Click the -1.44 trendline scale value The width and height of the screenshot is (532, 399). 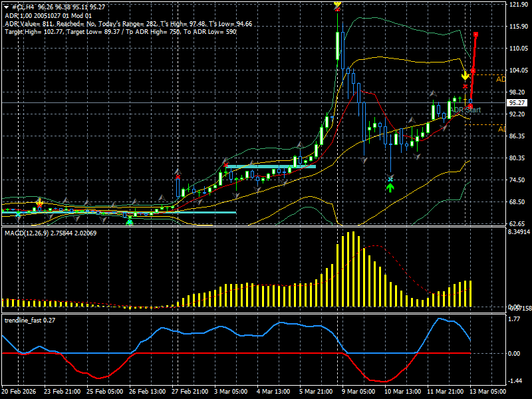point(515,380)
